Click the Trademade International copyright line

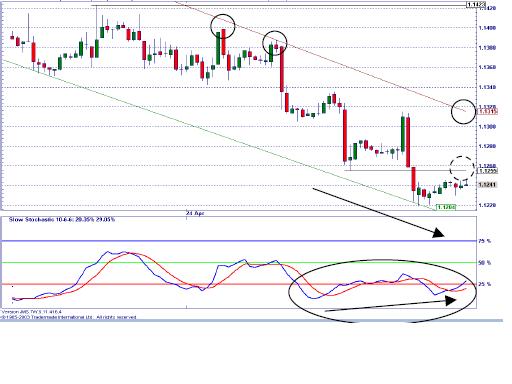pyautogui.click(x=68, y=317)
